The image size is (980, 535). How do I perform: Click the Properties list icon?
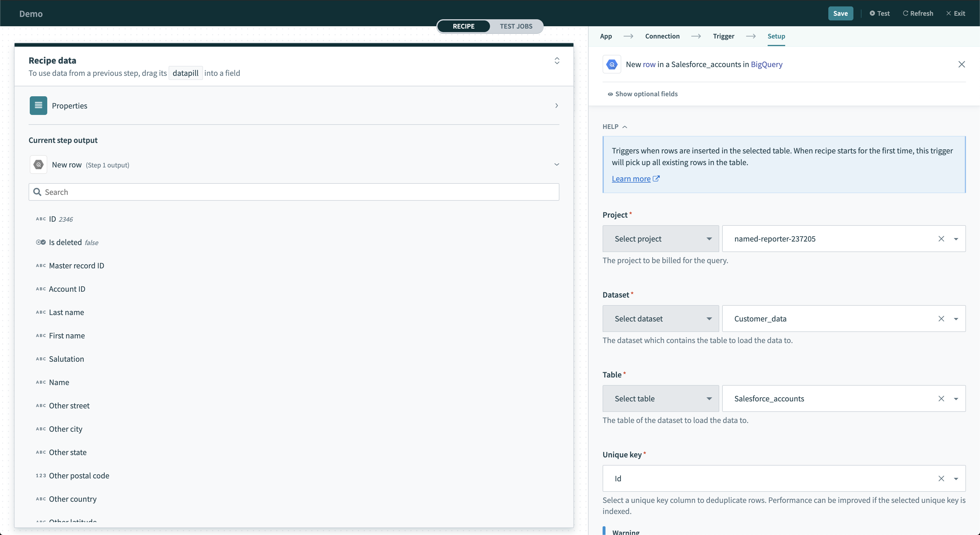(38, 105)
